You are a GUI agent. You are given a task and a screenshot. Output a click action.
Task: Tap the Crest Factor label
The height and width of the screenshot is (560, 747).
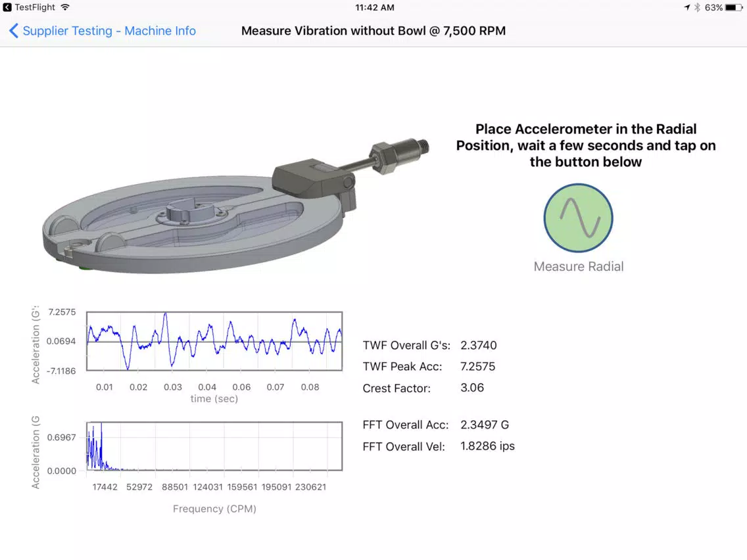[x=397, y=388]
